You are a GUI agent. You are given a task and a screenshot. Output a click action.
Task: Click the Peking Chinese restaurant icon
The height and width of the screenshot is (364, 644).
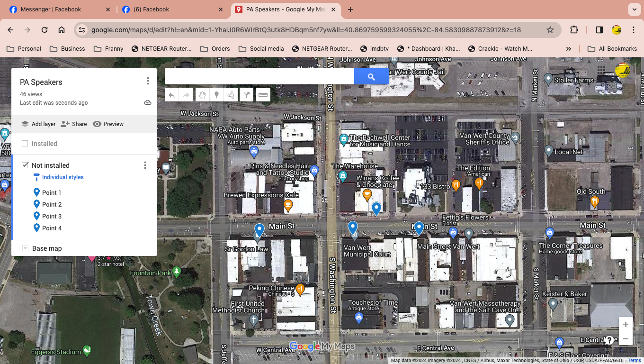[x=300, y=289]
